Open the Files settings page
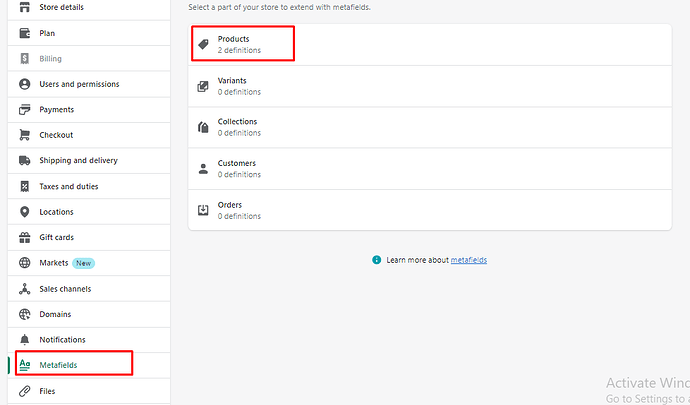Viewport: 690px width, 405px height. 47,391
